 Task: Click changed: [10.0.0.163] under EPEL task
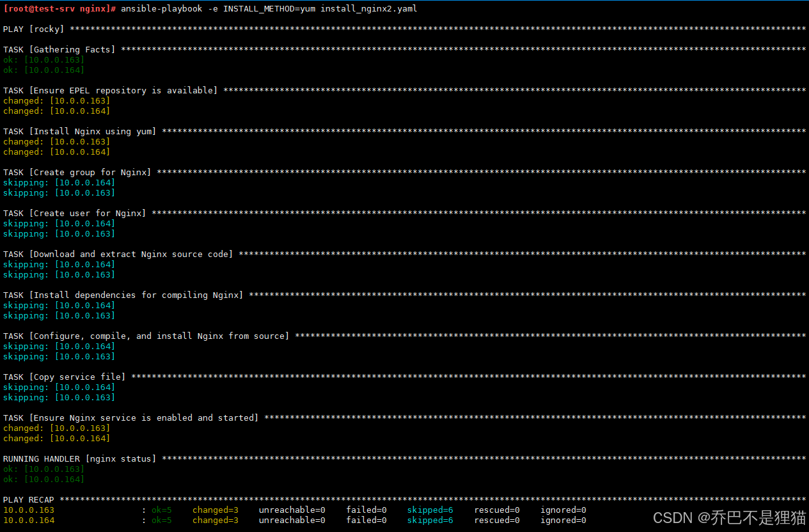click(x=56, y=101)
